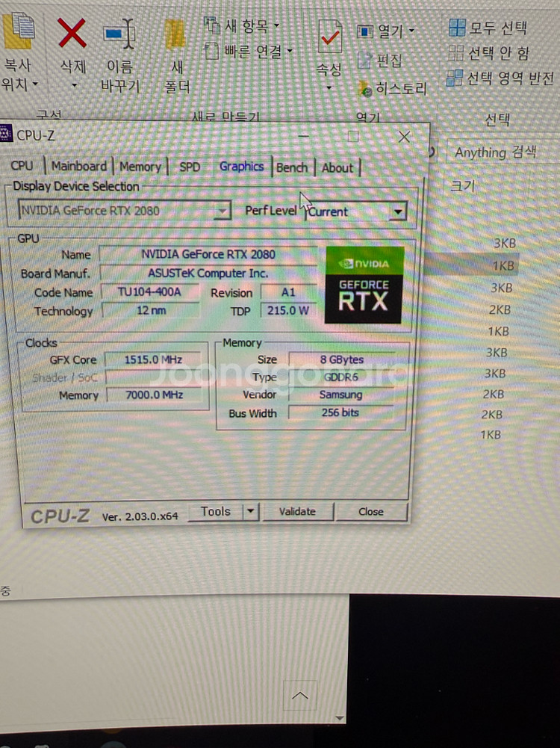Click the 7000.0 MHz memory clock value

coord(155,395)
